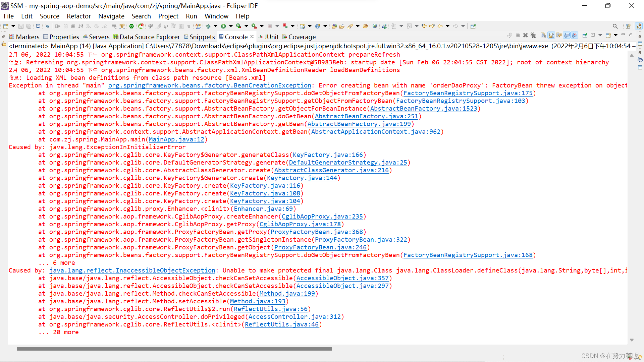Click the Last Edit Location arrow icon

424,26
